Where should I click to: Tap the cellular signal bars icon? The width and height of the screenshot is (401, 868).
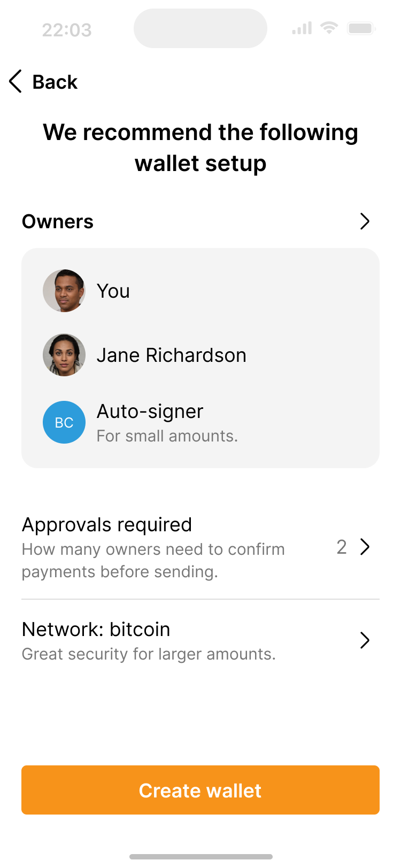click(x=302, y=28)
